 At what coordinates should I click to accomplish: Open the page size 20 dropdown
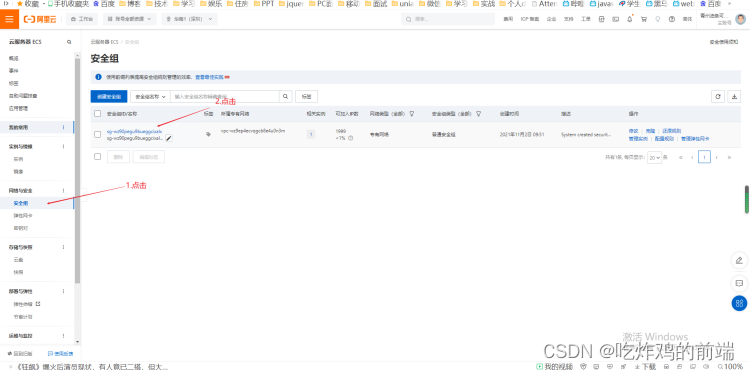pyautogui.click(x=654, y=157)
